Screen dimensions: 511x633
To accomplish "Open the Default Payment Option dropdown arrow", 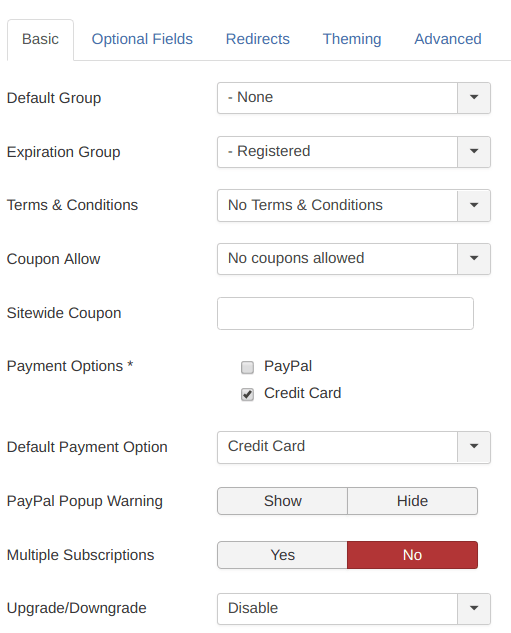I will click(x=474, y=446).
